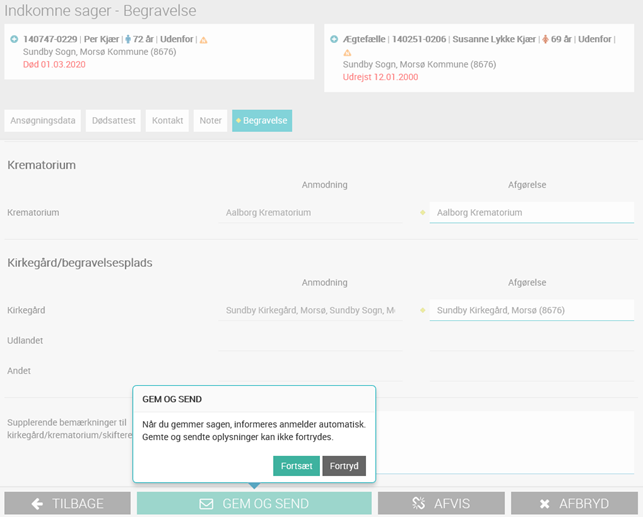This screenshot has width=643, height=517.
Task: Click Andet Anmodning field
Action: [x=310, y=371]
